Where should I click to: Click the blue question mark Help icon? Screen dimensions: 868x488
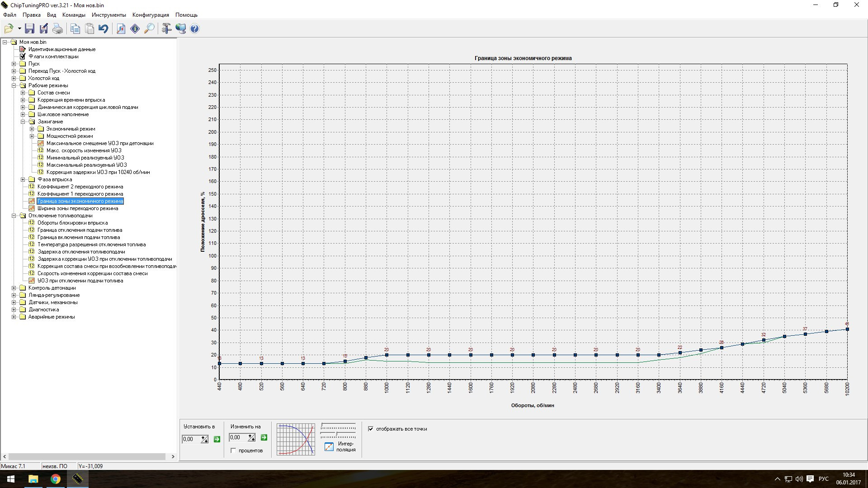point(194,29)
